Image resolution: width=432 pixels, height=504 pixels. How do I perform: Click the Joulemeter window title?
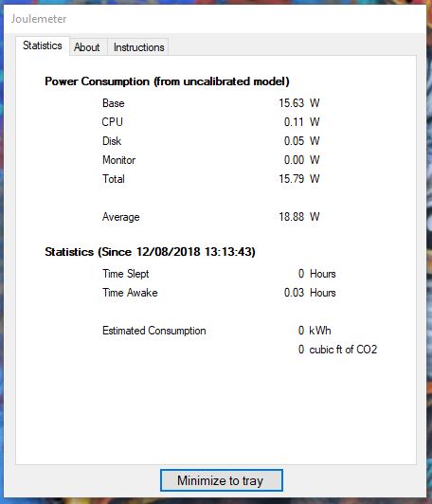39,19
